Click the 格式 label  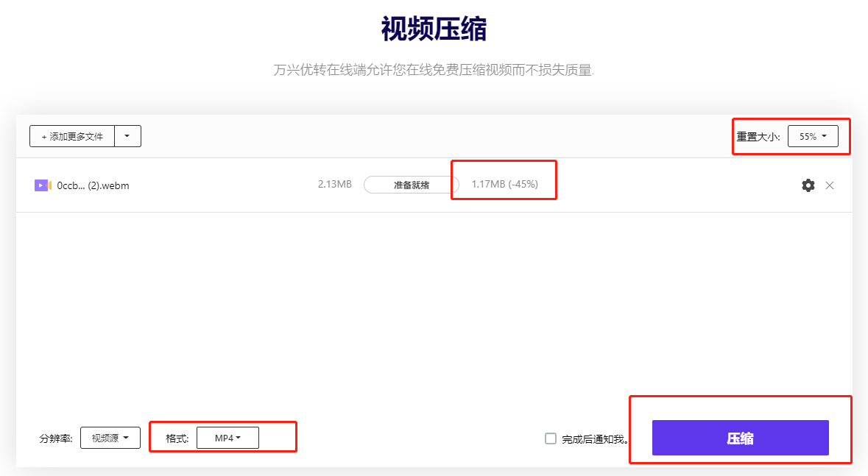[x=177, y=438]
